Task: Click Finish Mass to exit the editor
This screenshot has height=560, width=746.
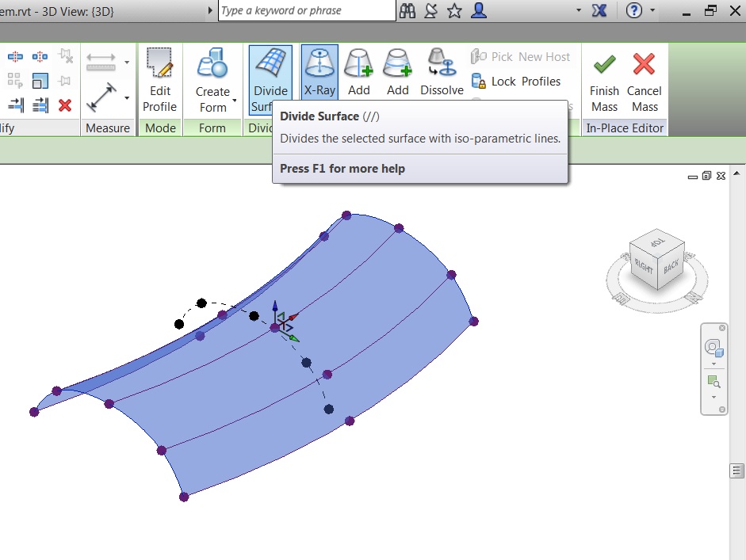Action: pos(603,75)
